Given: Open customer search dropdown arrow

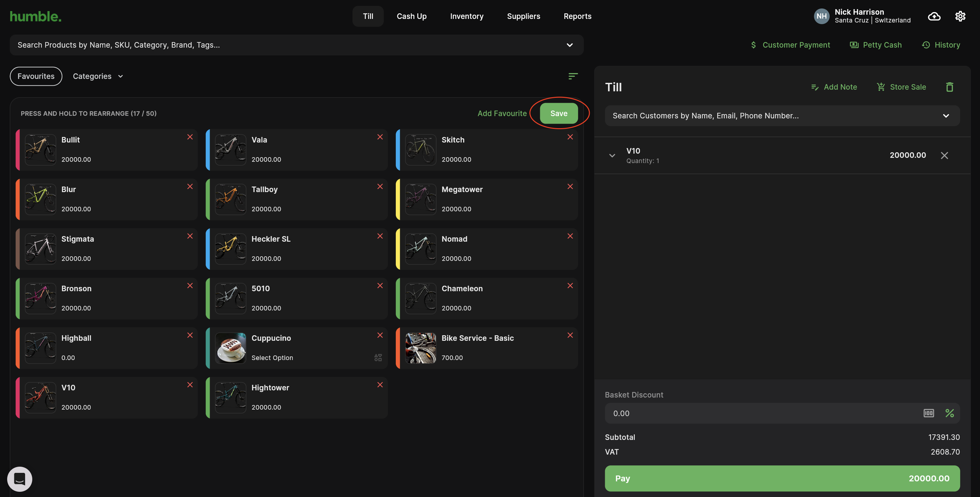Looking at the screenshot, I should (946, 116).
